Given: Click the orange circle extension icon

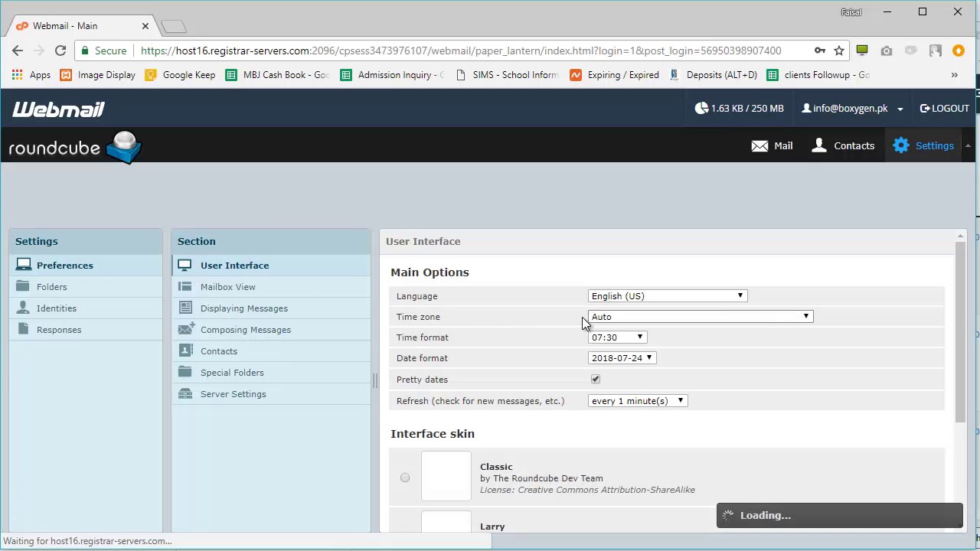Looking at the screenshot, I should point(959,51).
